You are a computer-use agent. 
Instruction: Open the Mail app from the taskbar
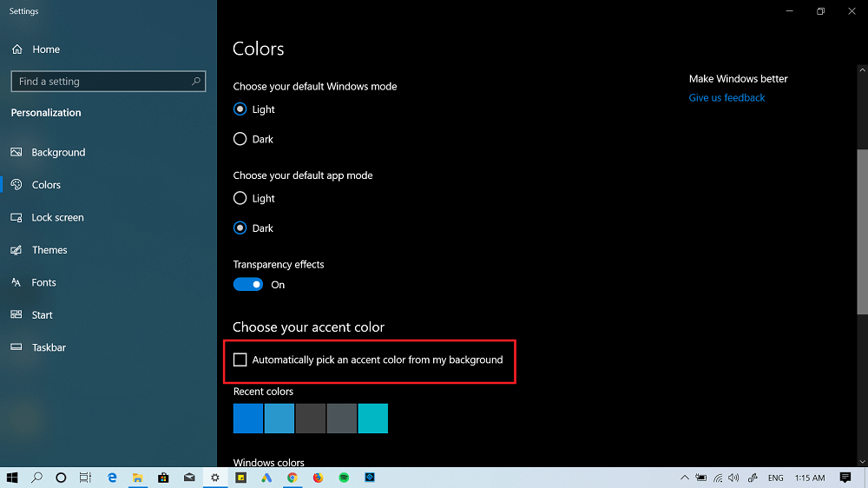click(x=189, y=478)
